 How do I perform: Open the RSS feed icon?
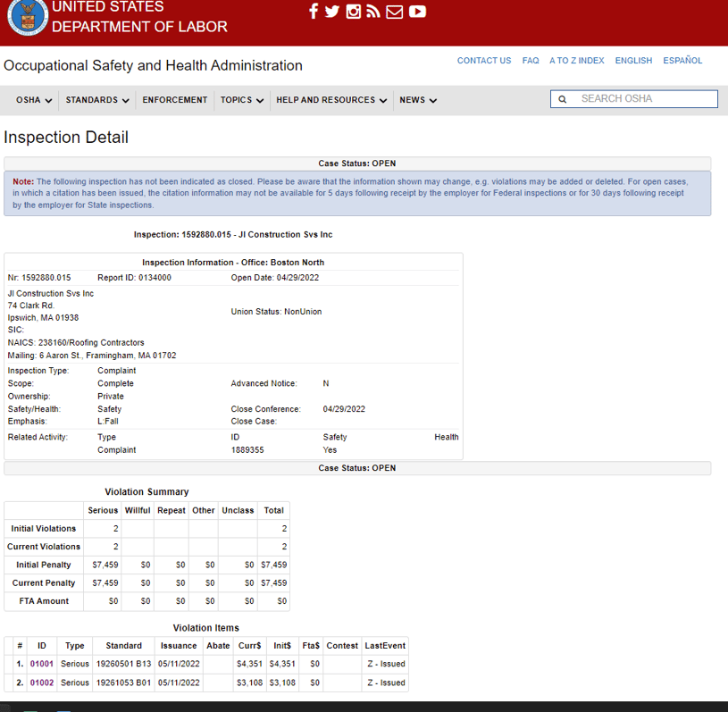pos(373,11)
